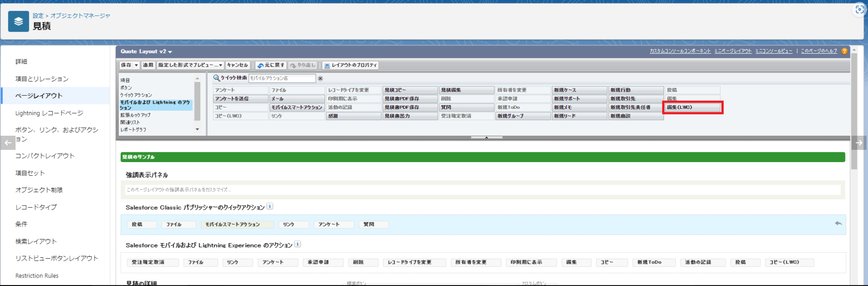868x286 pixels.
Task: Click the クイック検索 quick search field
Action: click(x=282, y=78)
